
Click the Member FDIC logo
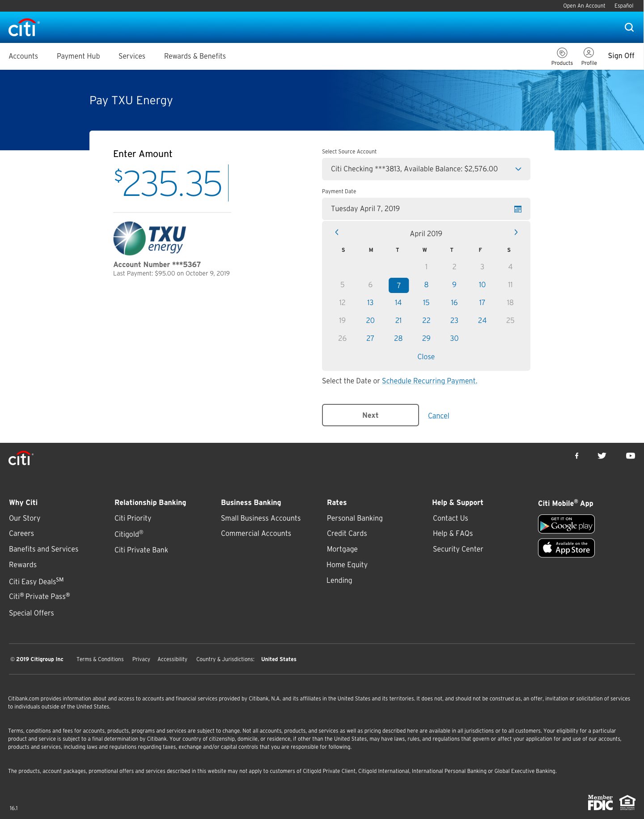600,802
